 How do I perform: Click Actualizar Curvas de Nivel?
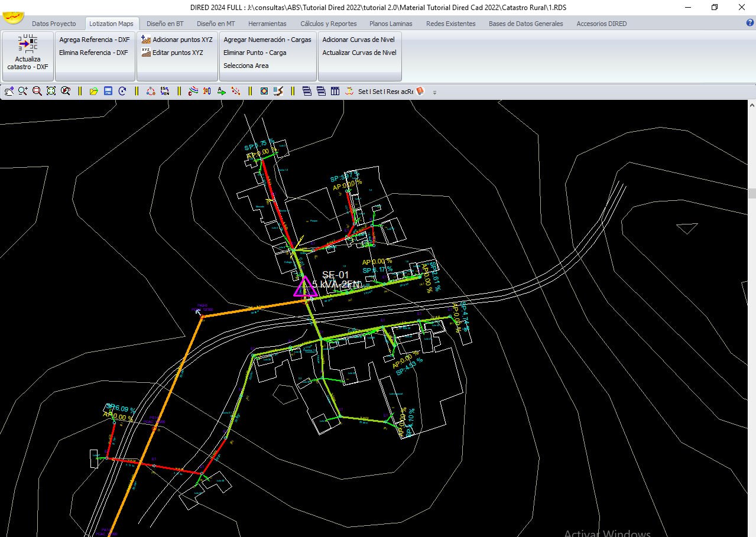(x=359, y=53)
